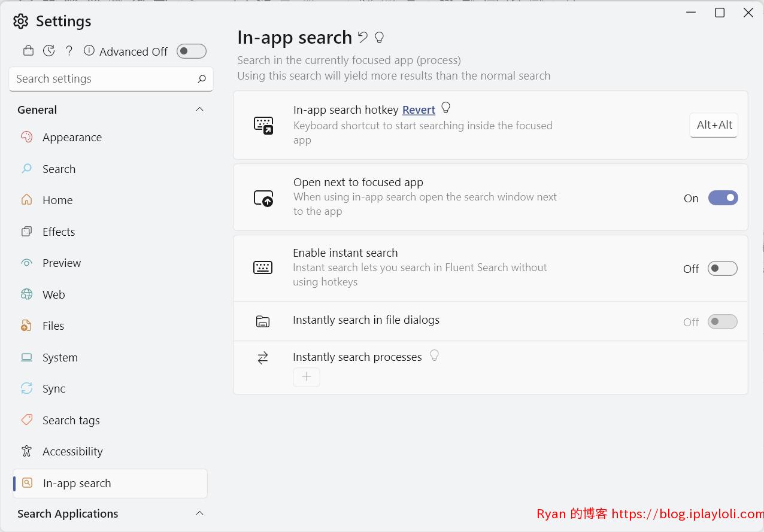Click the lightbulb icon beside In-app search title
The height and width of the screenshot is (532, 764).
coord(379,37)
